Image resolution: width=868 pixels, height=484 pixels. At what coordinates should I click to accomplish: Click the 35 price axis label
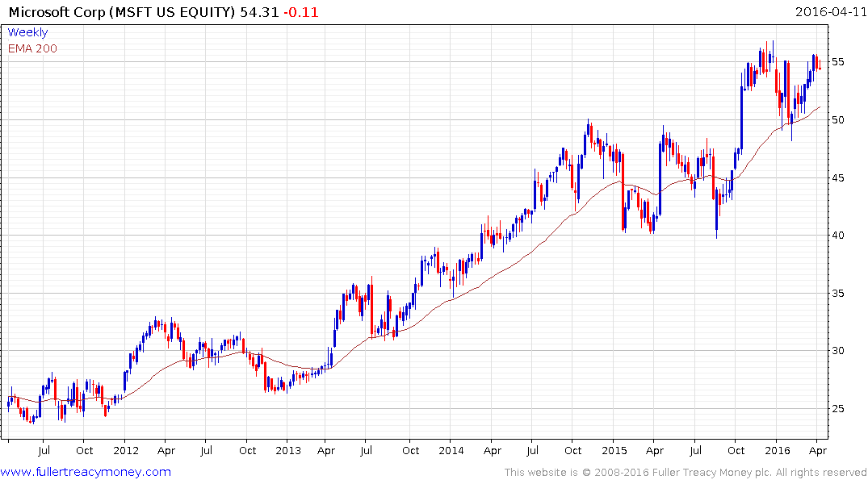pos(837,293)
